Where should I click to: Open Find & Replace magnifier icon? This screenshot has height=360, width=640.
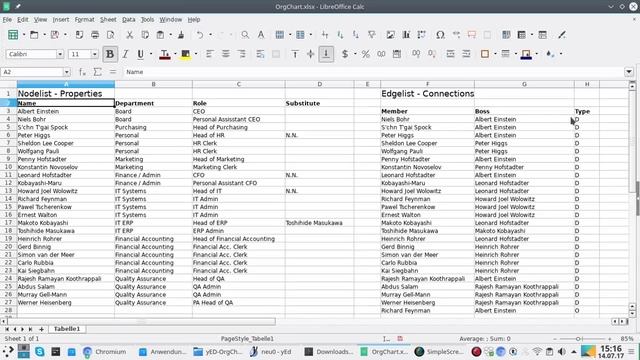point(245,35)
